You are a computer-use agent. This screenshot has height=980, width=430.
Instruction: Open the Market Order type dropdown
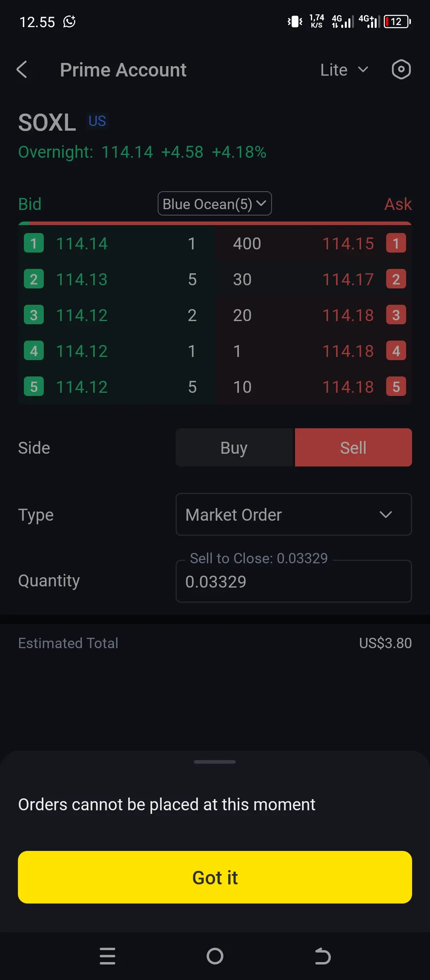coord(293,515)
